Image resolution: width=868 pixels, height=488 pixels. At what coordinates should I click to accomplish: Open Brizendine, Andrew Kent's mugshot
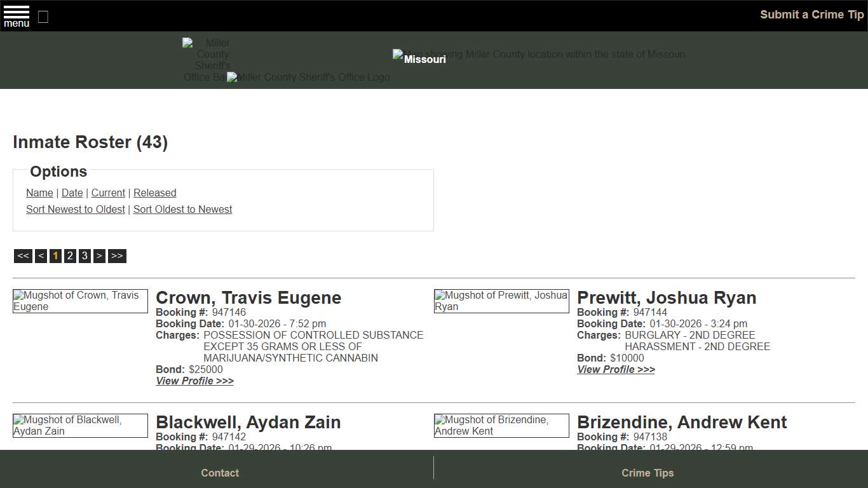[501, 425]
